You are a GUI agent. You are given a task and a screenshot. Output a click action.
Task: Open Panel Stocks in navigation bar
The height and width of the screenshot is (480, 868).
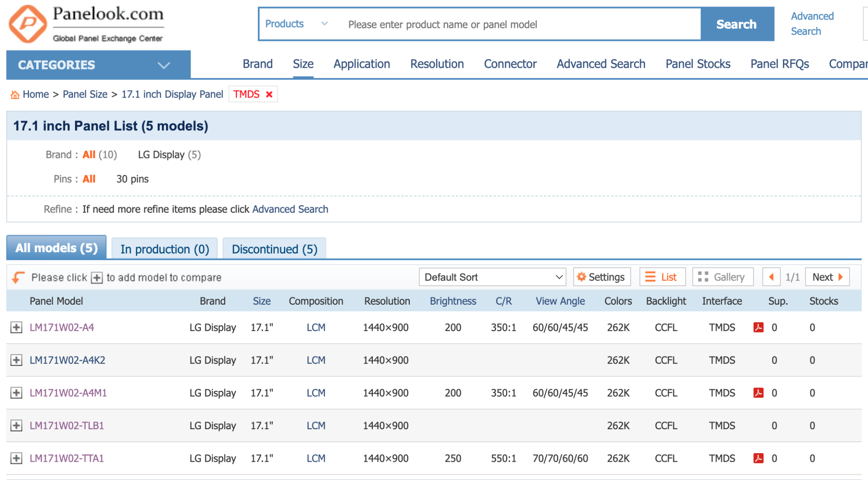(698, 64)
